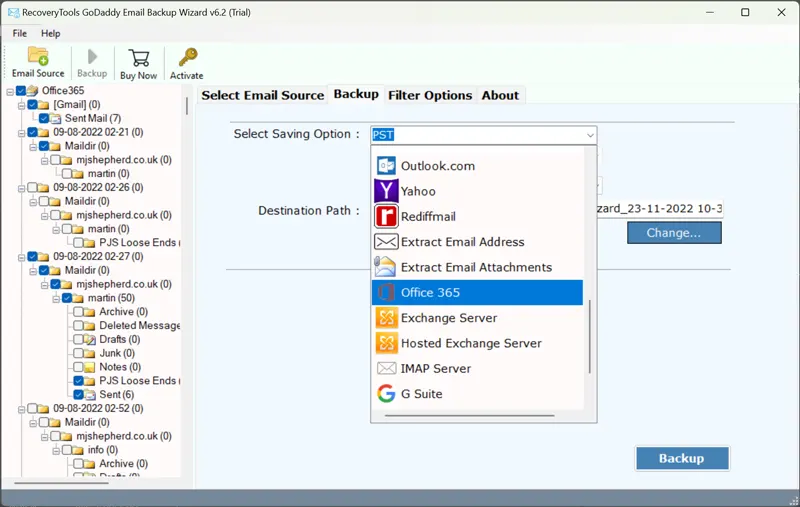800x507 pixels.
Task: Open the Select Saving Option dropdown arrow
Action: point(589,135)
